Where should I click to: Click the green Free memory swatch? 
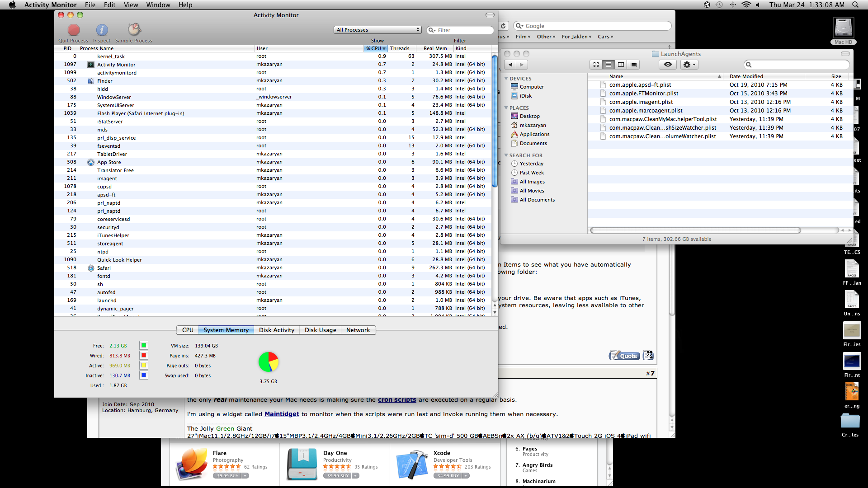click(x=144, y=346)
